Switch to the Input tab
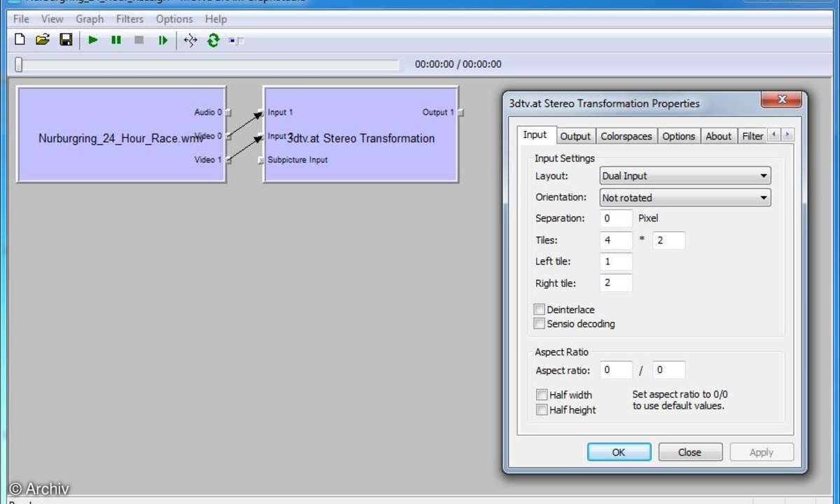Viewport: 840px width, 504px height. click(x=535, y=135)
